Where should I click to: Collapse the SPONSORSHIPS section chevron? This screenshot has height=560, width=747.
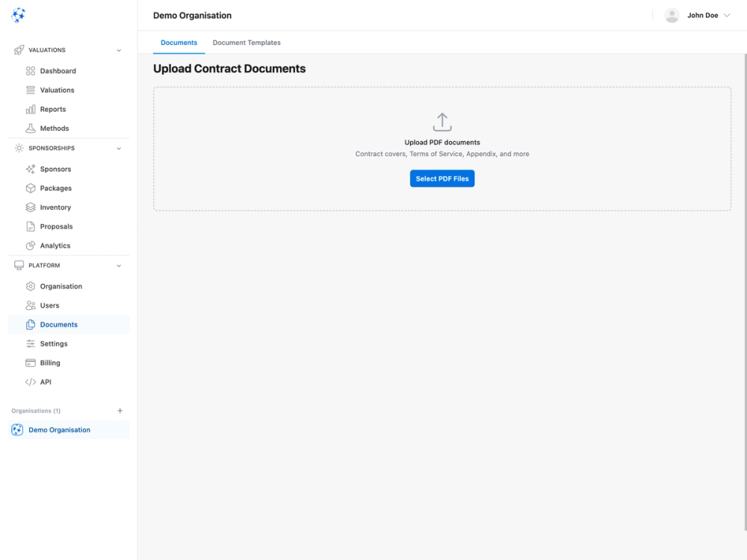pyautogui.click(x=118, y=148)
